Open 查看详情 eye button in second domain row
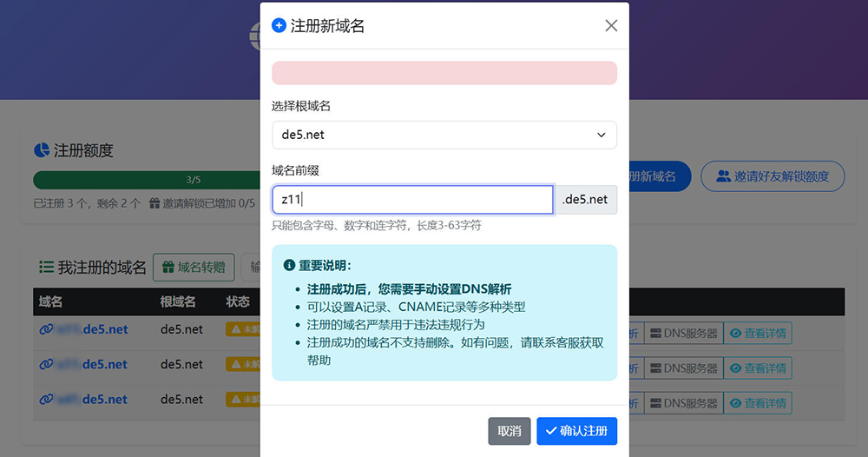868x457 pixels. 757,368
